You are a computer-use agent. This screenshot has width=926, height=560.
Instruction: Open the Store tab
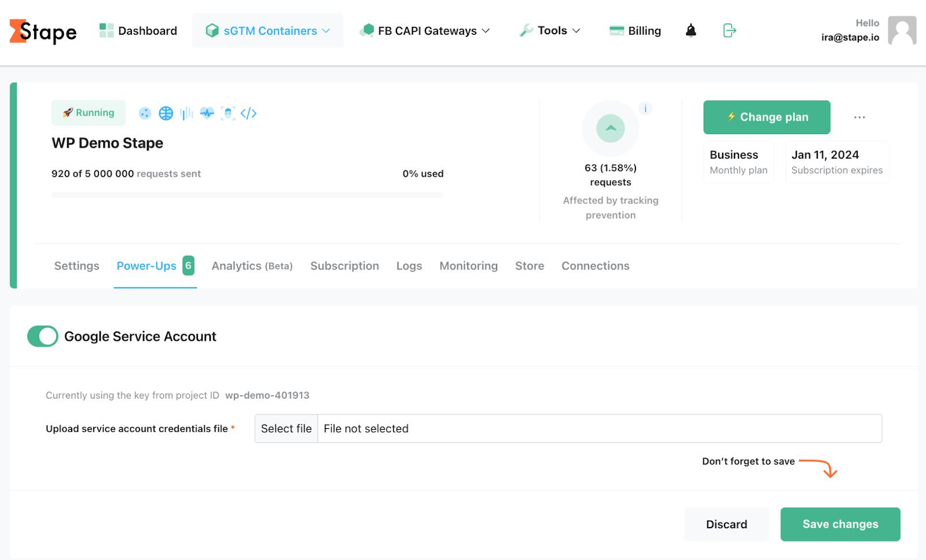[x=530, y=266]
